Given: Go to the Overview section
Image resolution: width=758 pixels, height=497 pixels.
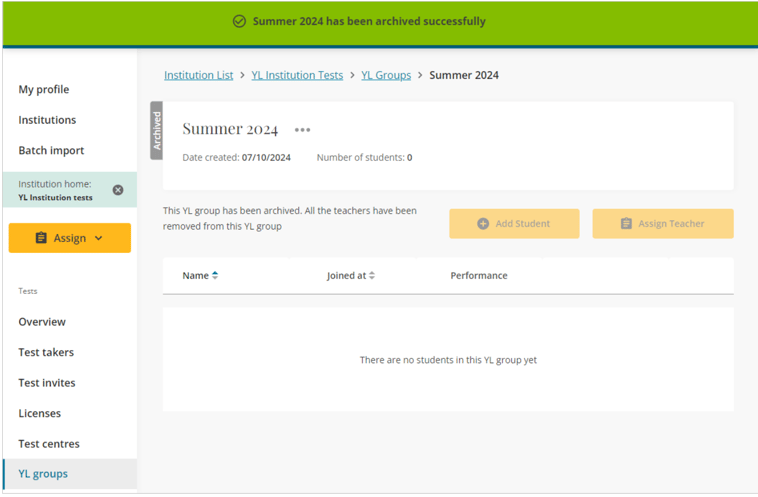Looking at the screenshot, I should pyautogui.click(x=42, y=322).
